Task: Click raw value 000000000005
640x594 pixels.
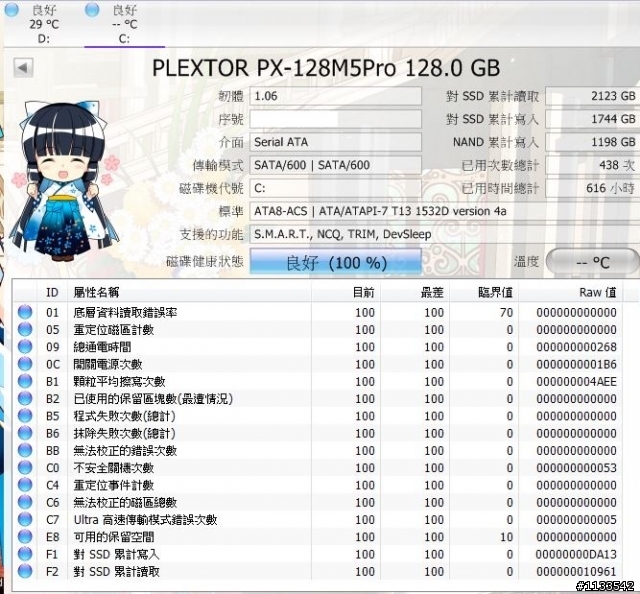Action: tap(576, 520)
